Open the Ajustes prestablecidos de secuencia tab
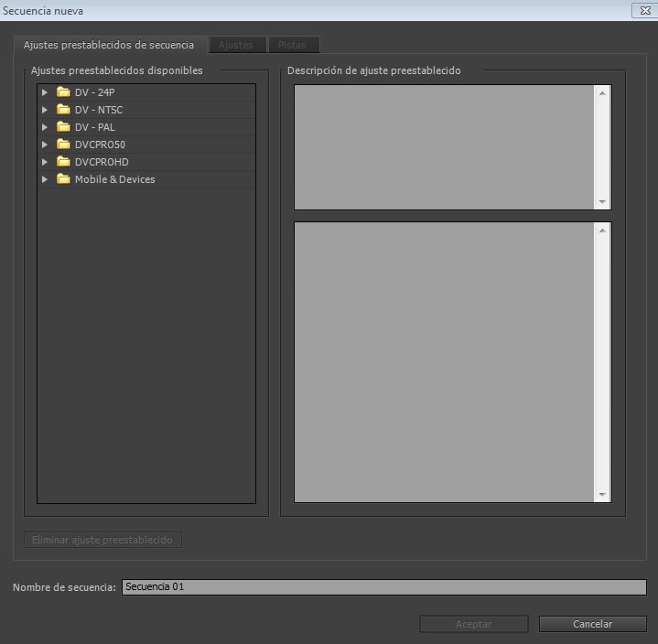 [109, 45]
